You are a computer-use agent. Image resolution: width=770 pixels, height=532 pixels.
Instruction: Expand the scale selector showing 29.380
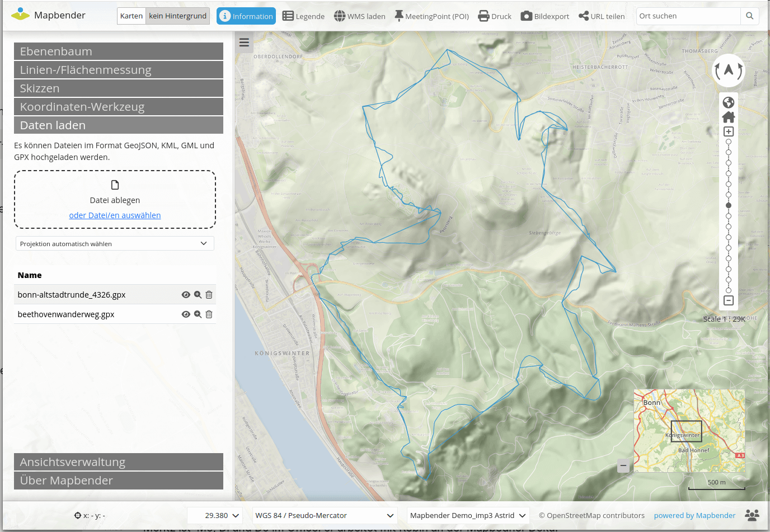pyautogui.click(x=215, y=516)
